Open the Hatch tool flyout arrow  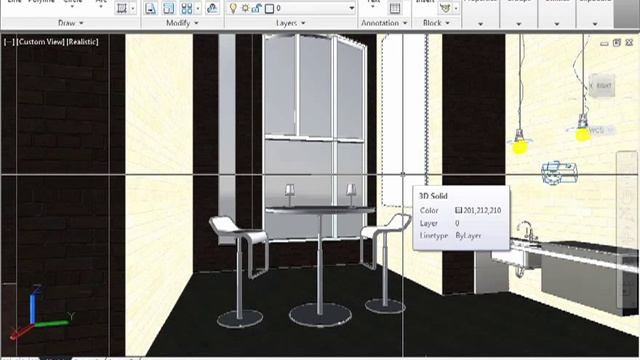133,8
